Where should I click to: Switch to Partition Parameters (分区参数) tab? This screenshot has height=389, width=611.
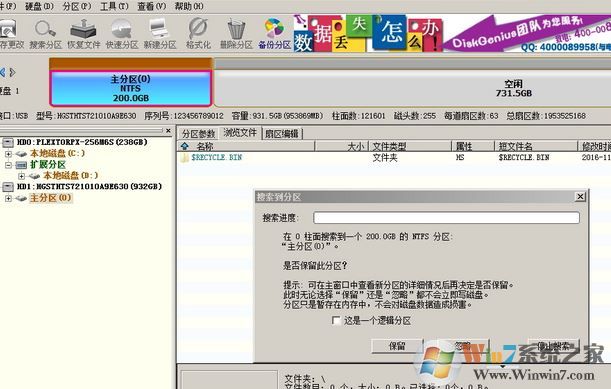coord(198,134)
